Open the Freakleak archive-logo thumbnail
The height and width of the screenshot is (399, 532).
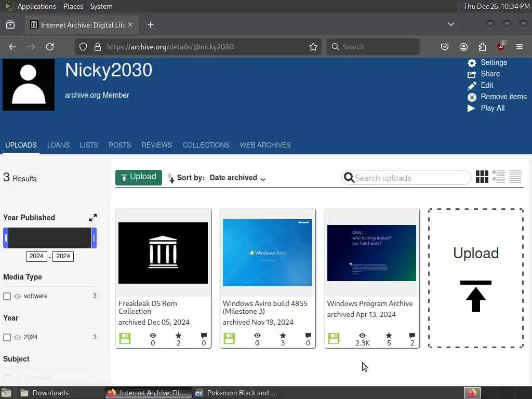pos(163,253)
